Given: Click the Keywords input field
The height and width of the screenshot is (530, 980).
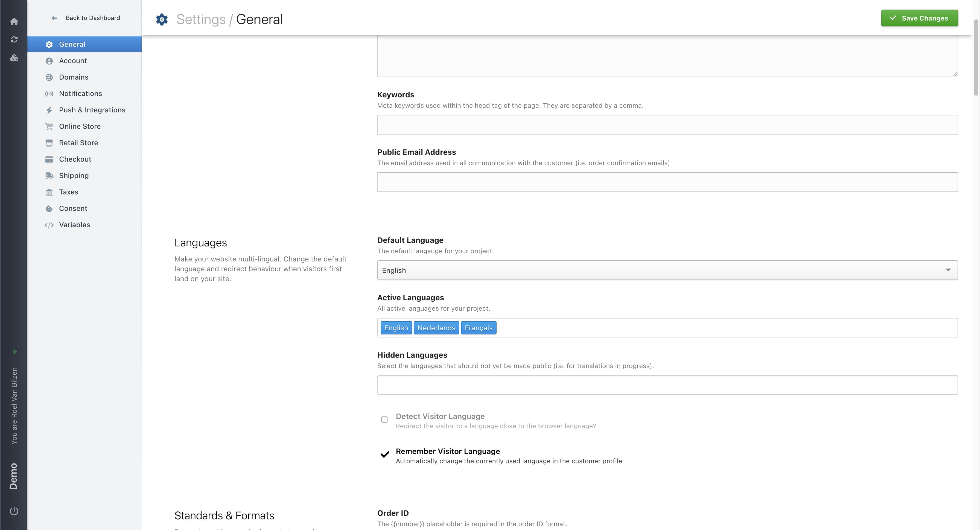Looking at the screenshot, I should tap(667, 125).
